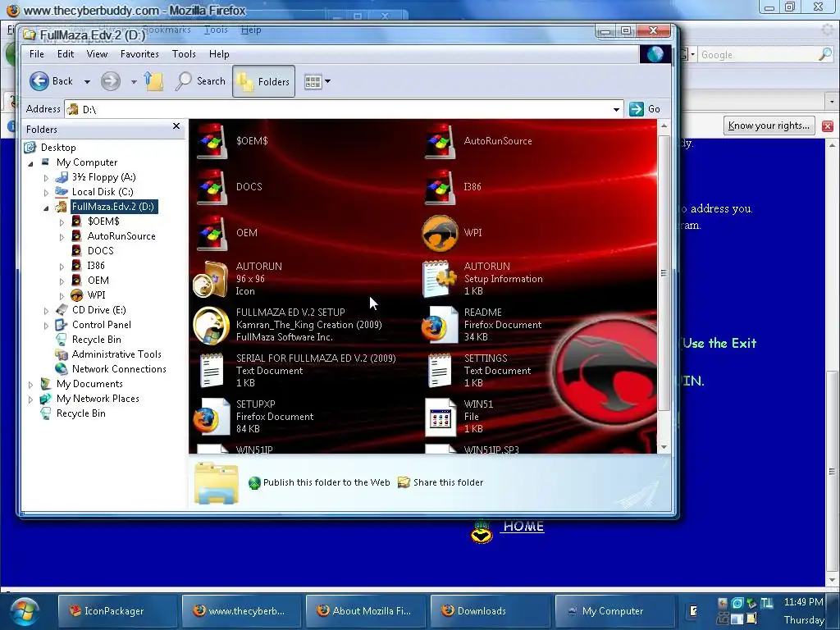Select the SERIAL FOR FULLMAZA text document icon

point(212,370)
